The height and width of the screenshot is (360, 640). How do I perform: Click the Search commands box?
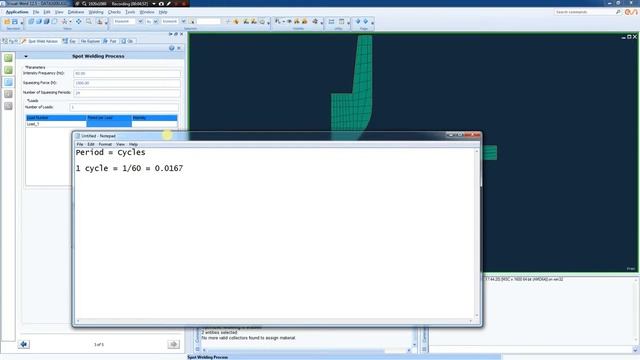pos(584,12)
